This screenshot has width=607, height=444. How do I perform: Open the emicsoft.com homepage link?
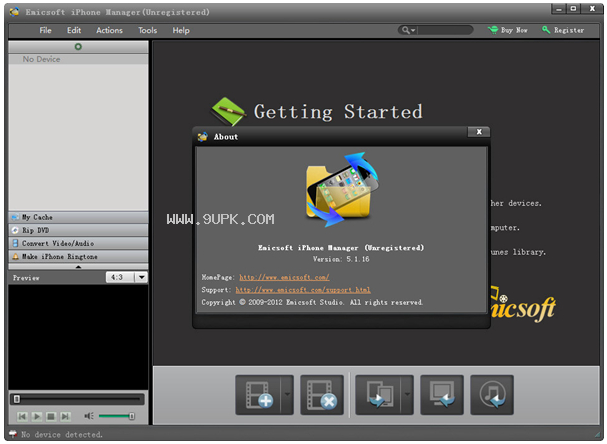click(x=284, y=277)
